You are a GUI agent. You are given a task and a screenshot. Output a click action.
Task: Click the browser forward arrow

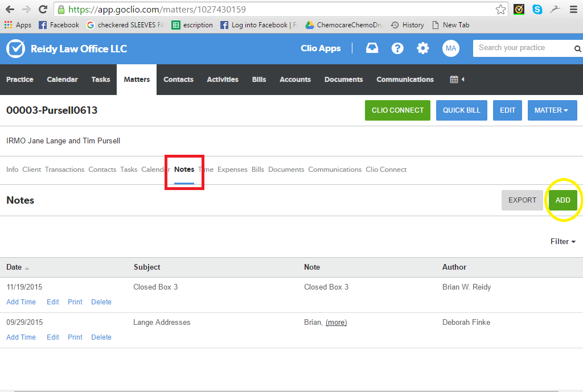[26, 9]
